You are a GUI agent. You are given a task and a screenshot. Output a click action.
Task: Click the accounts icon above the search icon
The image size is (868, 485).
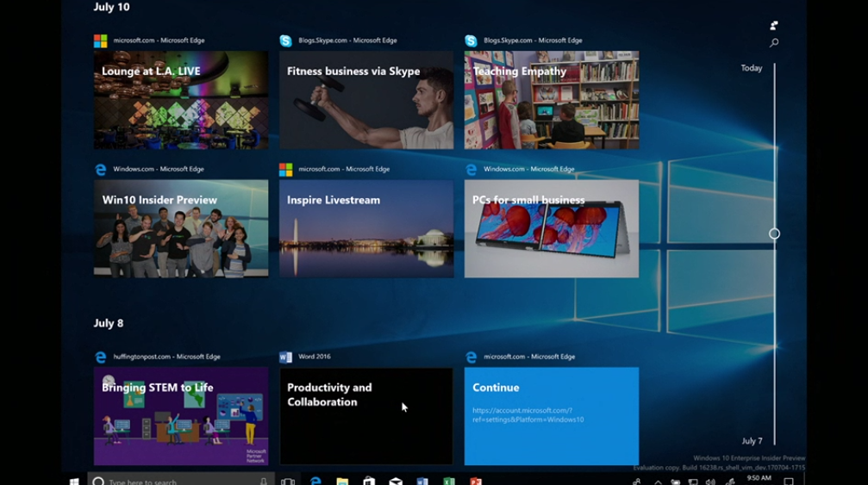(x=774, y=26)
